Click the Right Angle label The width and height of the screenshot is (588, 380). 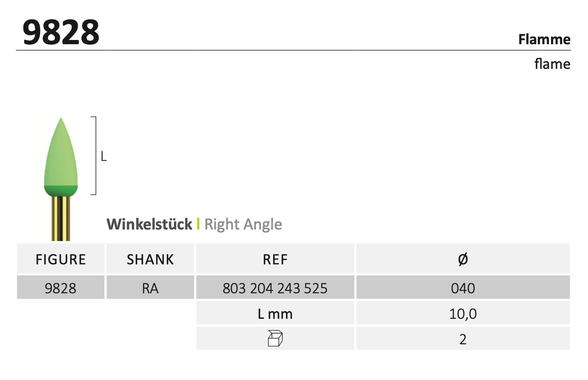click(x=243, y=224)
